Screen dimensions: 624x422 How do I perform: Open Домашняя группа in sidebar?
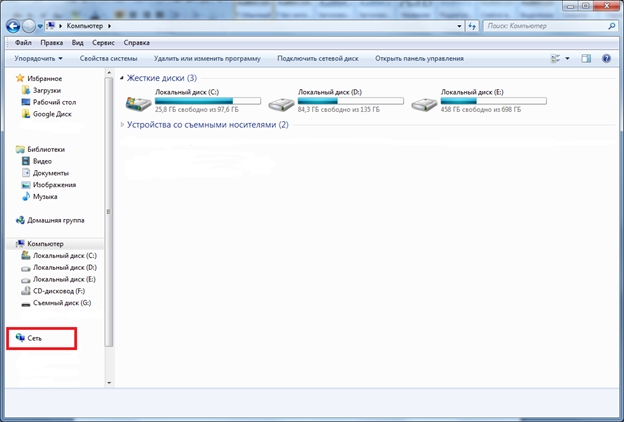coord(55,220)
